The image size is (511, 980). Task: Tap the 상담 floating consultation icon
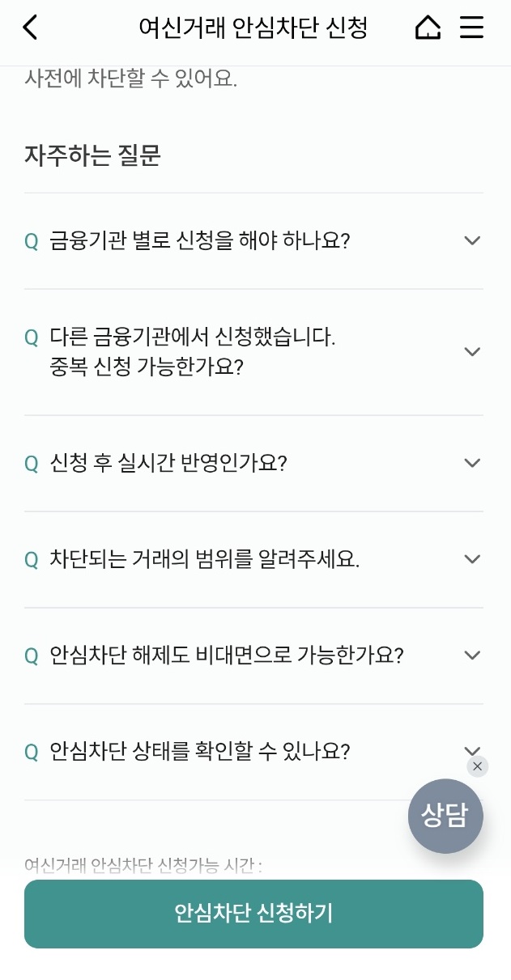[445, 816]
